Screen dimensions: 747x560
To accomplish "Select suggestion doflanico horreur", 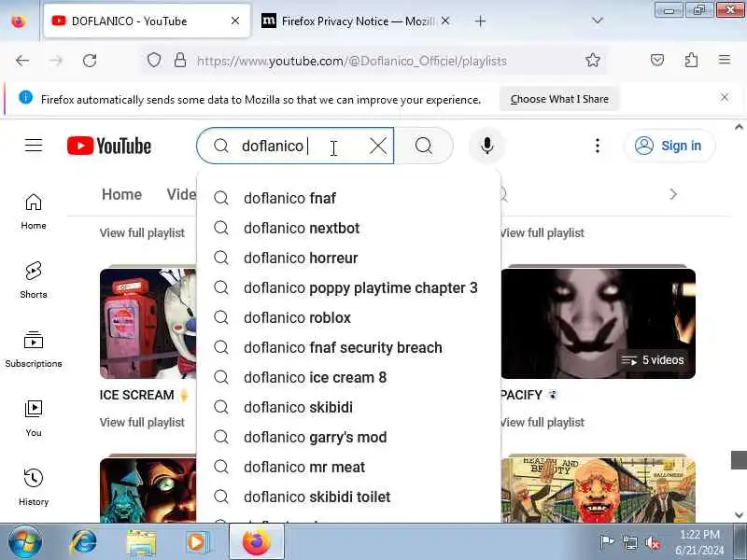I will (348, 259).
